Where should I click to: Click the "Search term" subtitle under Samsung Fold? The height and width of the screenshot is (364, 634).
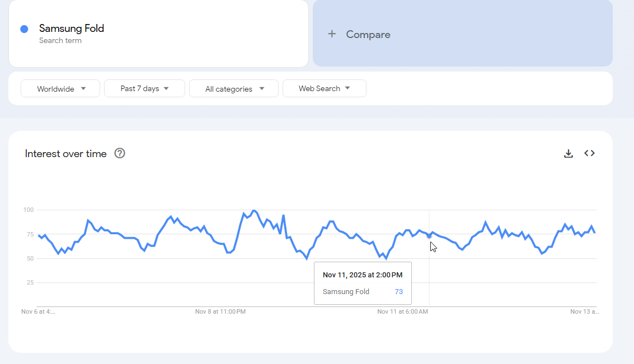(60, 41)
